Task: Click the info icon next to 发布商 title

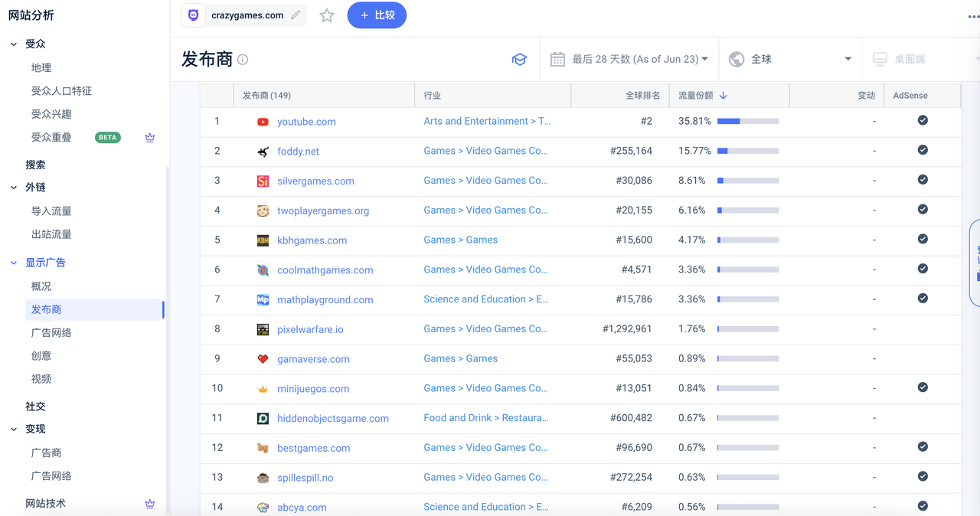Action: click(x=243, y=60)
